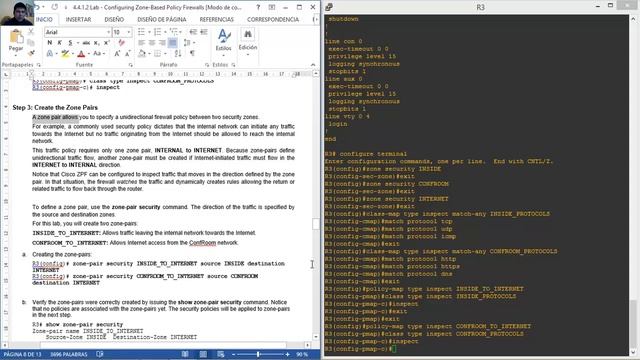Apply red font color
640x360 pixels.
(81, 53)
